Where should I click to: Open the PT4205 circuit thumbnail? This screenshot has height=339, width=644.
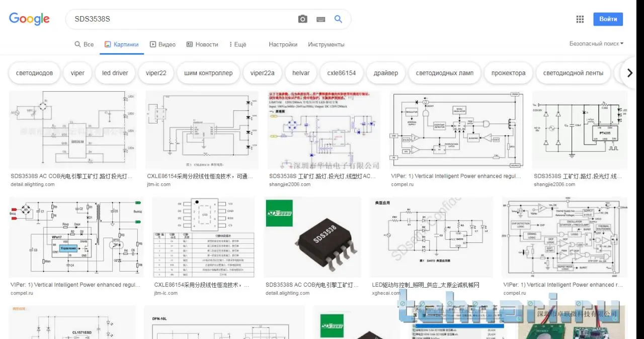(x=580, y=130)
